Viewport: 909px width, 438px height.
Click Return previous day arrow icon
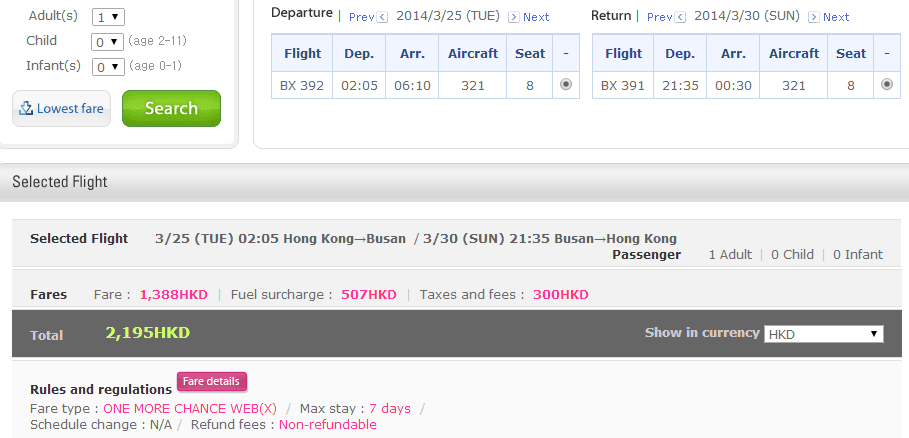[681, 17]
